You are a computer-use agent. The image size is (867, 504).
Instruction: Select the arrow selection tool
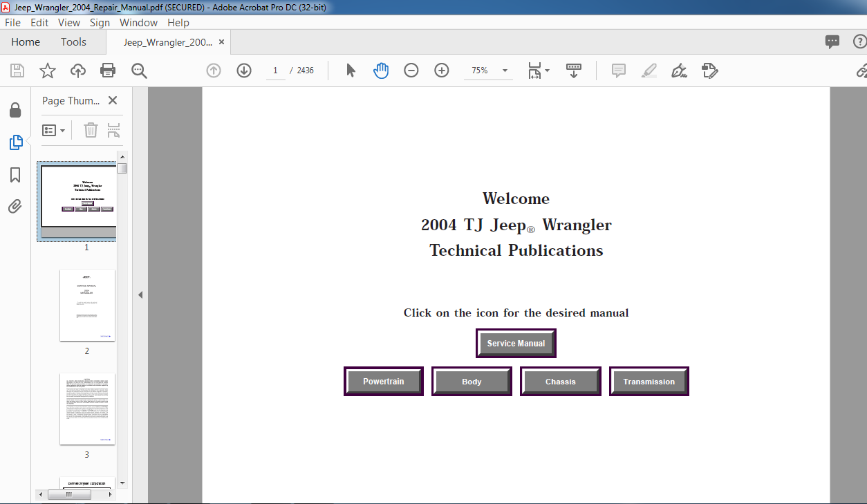pos(351,71)
